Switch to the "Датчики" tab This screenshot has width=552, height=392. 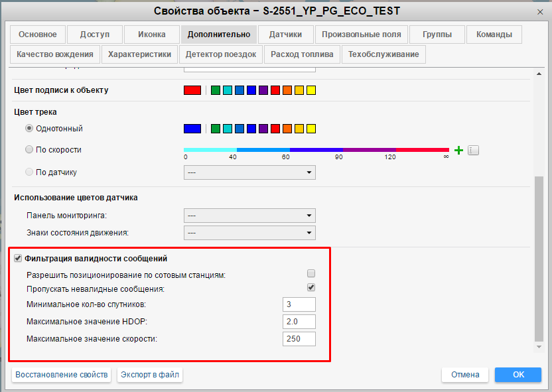click(x=286, y=34)
